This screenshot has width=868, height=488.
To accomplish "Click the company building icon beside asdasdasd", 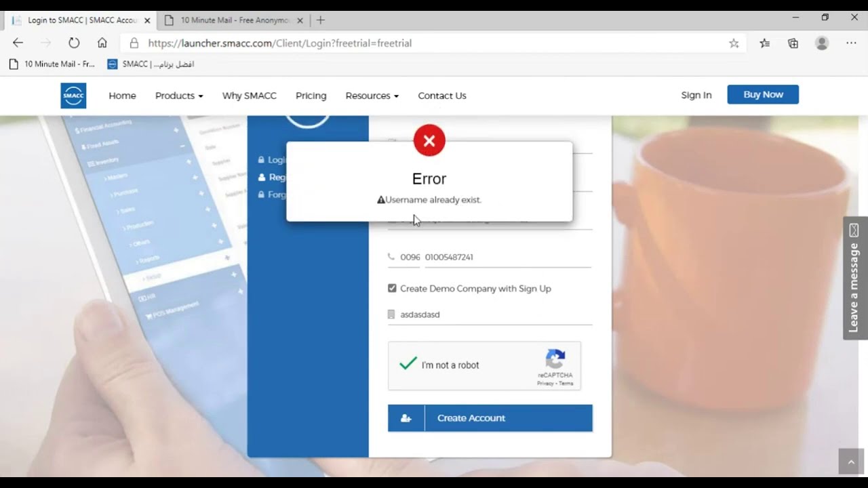I will click(x=391, y=314).
